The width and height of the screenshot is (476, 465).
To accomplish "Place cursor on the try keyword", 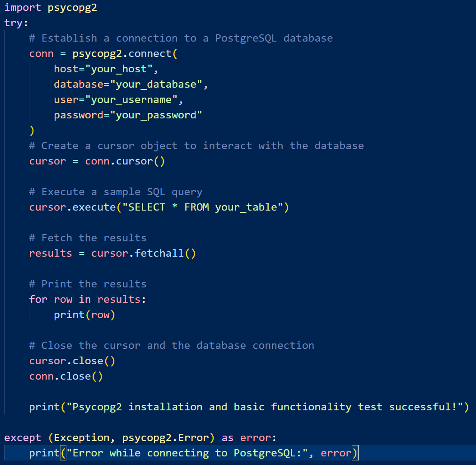I will pos(14,23).
